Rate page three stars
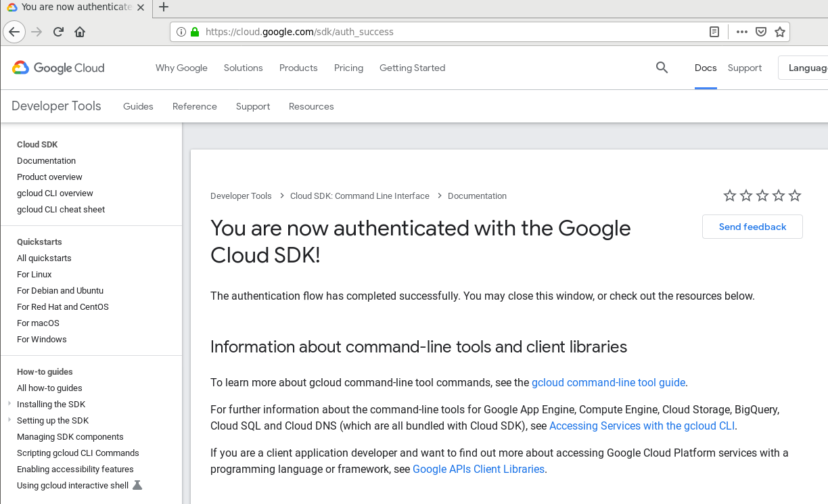The width and height of the screenshot is (828, 504). coord(762,196)
